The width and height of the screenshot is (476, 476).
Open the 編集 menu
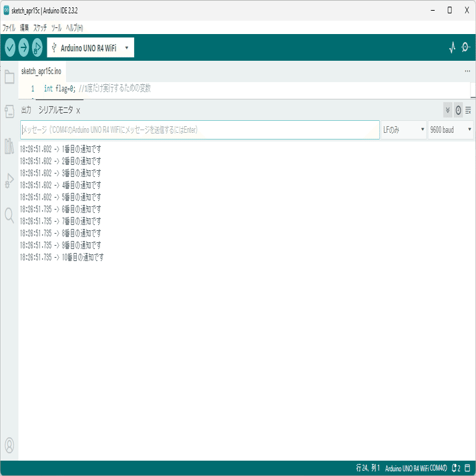tap(24, 28)
